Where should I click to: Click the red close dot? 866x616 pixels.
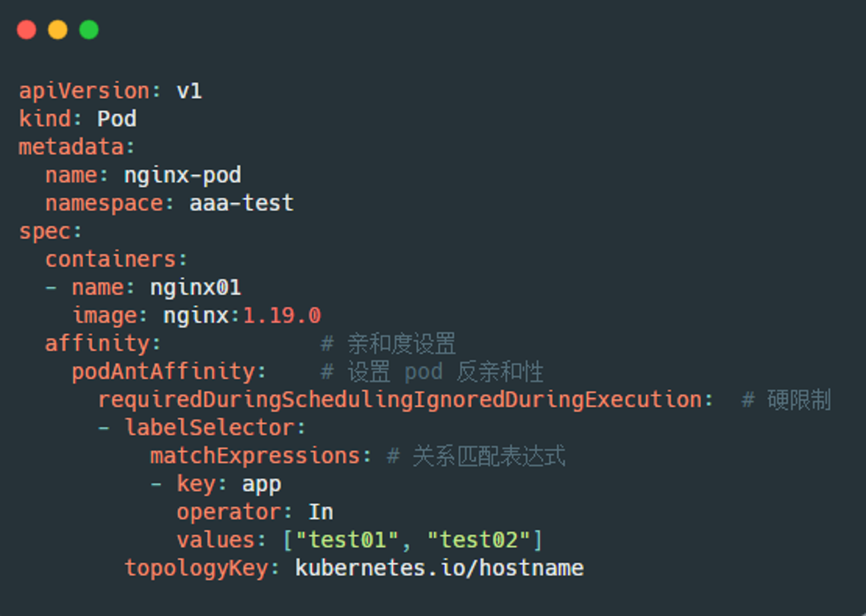point(26,30)
